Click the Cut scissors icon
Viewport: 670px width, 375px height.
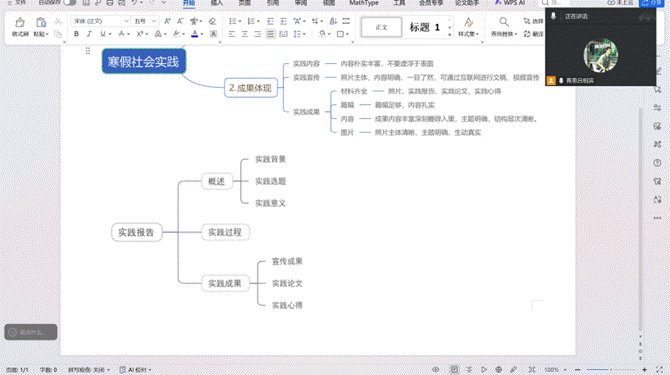tap(58, 21)
